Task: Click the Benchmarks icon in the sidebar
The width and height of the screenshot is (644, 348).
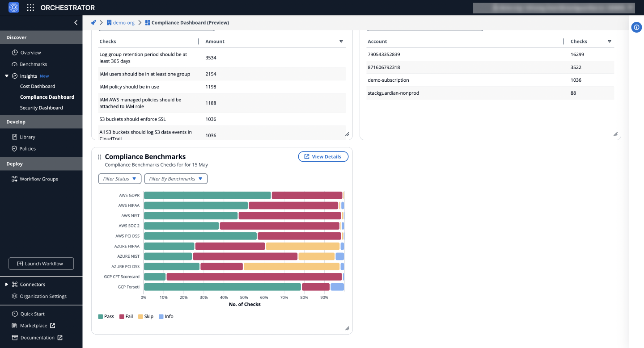Action: tap(14, 64)
